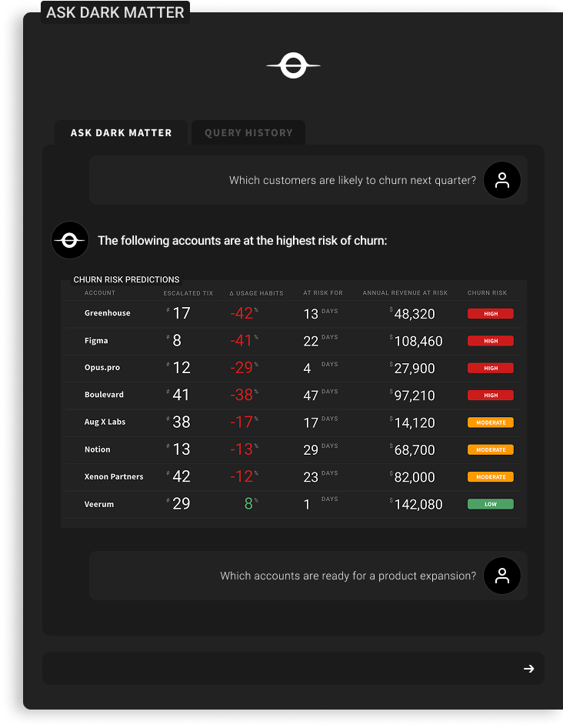Select the Xenon Partners account name
The height and width of the screenshot is (728, 563).
(114, 476)
